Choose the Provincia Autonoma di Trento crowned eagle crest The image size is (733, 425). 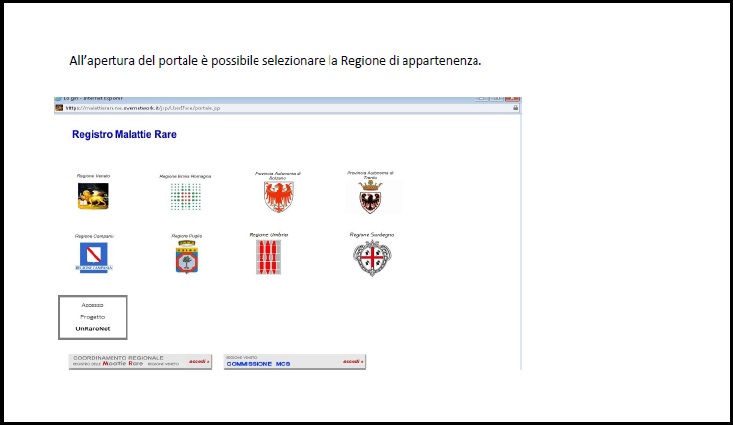tap(370, 197)
